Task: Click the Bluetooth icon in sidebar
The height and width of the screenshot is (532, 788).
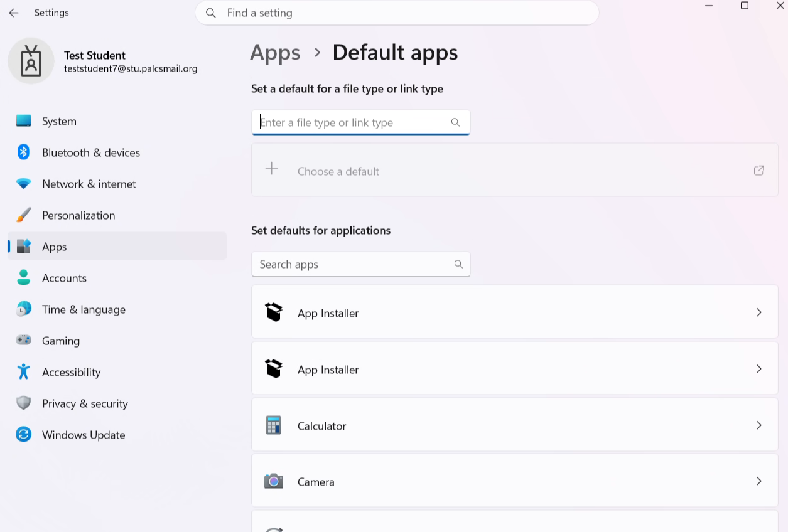Action: point(24,152)
